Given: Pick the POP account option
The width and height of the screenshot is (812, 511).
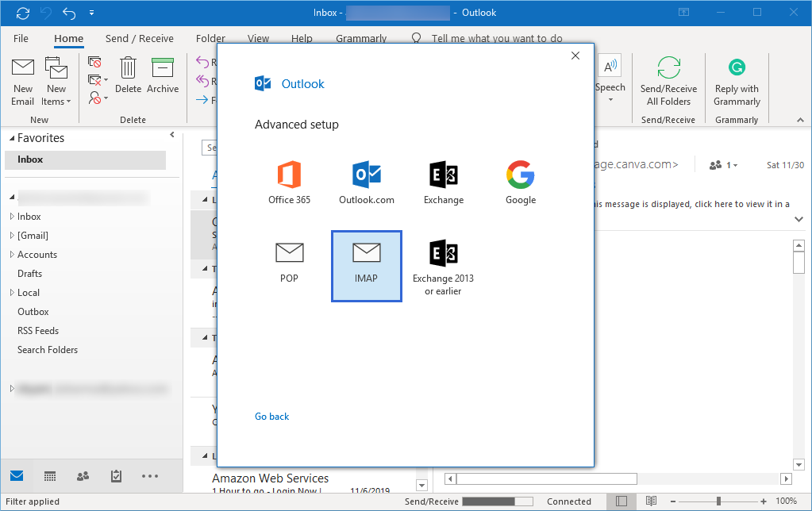Looking at the screenshot, I should click(289, 263).
